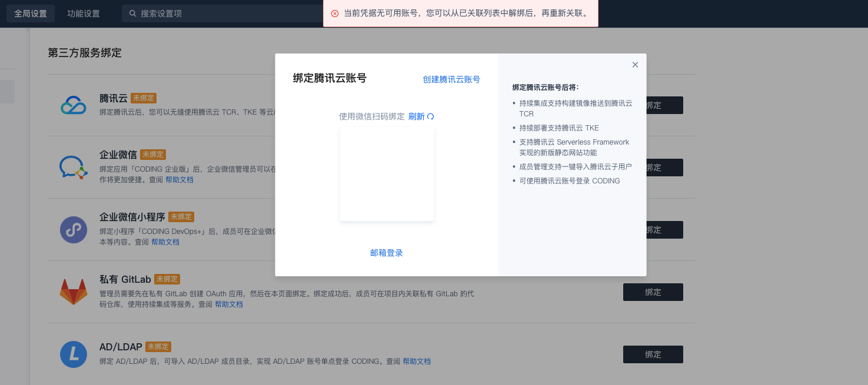868x385 pixels.
Task: Click the 持续部署支持腾讯云 TKE bullet
Action: coord(559,128)
